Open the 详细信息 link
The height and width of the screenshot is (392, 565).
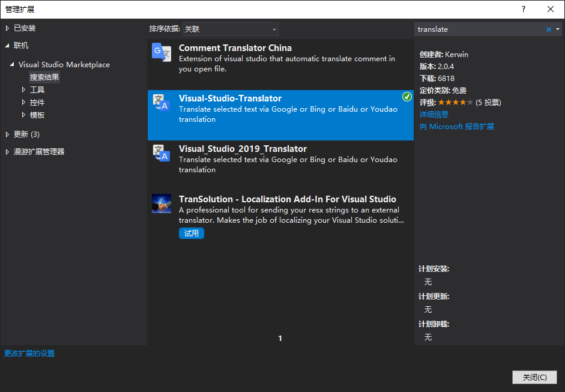[434, 115]
